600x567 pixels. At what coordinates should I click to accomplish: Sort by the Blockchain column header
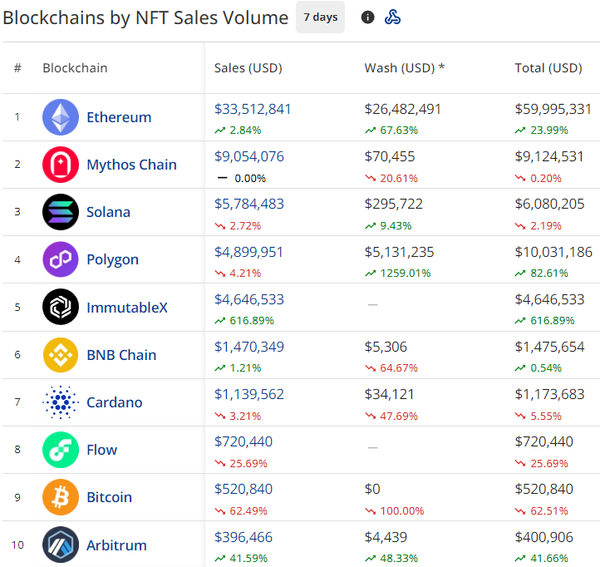(x=75, y=68)
